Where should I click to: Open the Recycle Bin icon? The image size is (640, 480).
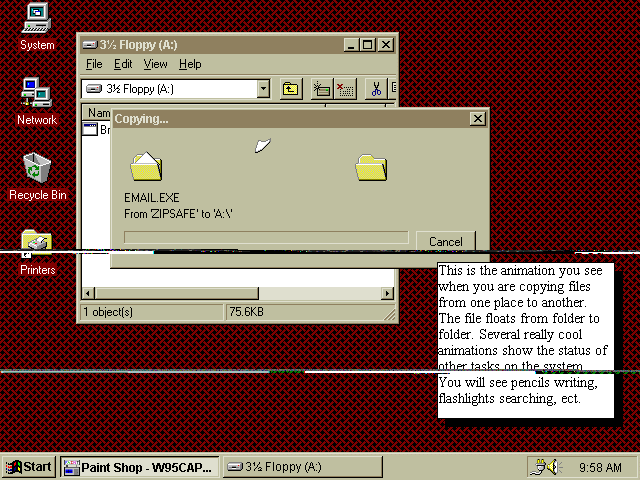[37, 167]
